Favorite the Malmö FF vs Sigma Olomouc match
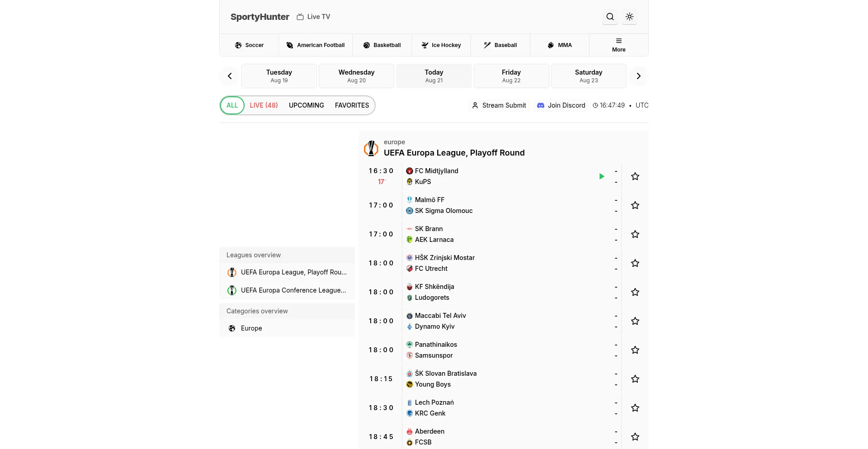 tap(635, 205)
